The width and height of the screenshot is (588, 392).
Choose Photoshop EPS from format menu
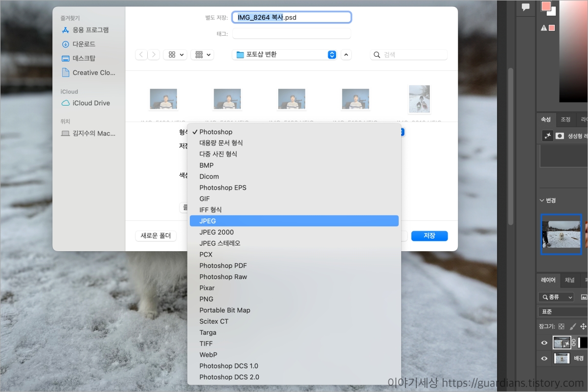[x=294, y=188]
